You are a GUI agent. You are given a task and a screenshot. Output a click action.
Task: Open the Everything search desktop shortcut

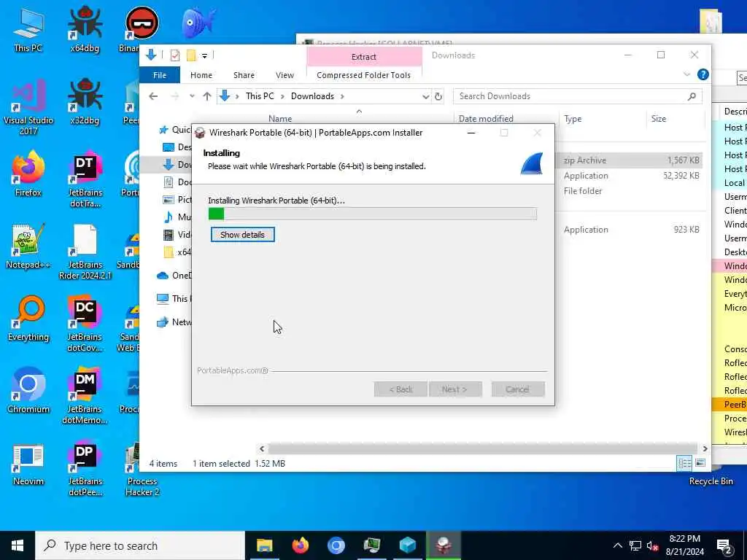pos(28,319)
